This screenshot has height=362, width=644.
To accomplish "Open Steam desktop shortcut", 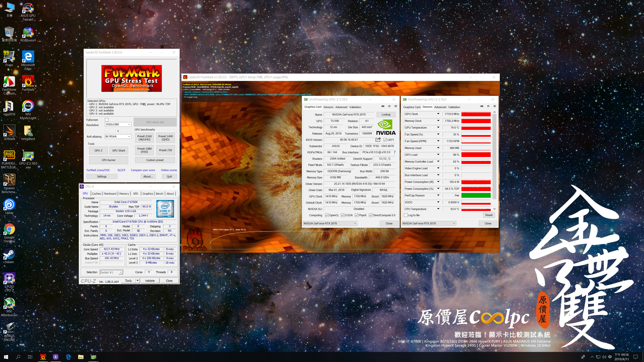I will [x=9, y=256].
